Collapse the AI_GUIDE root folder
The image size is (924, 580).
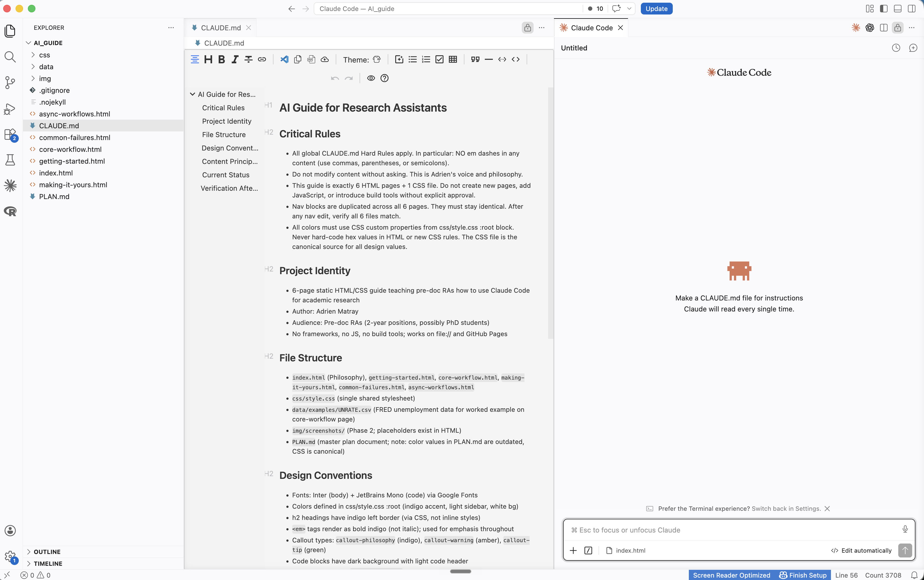click(x=28, y=43)
